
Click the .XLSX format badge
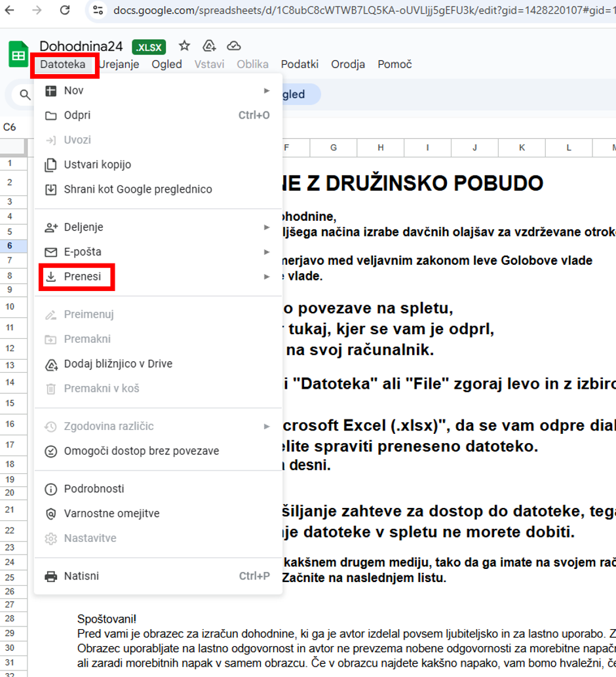point(149,47)
